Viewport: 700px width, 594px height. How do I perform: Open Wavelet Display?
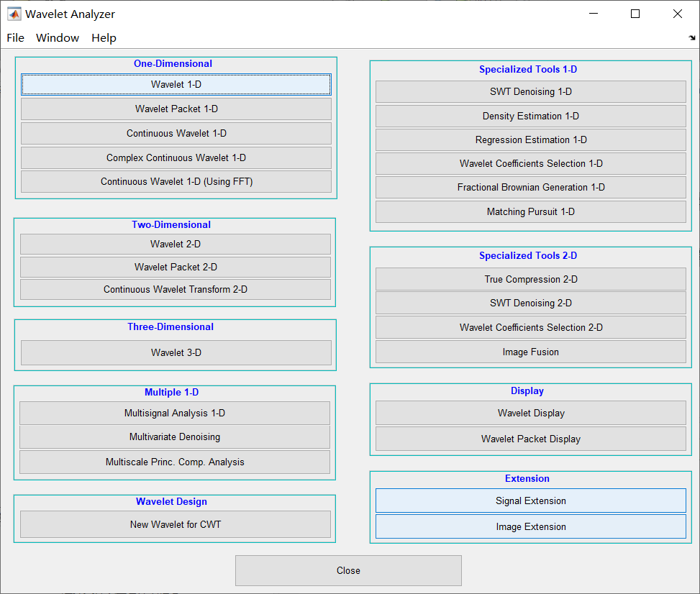[530, 413]
